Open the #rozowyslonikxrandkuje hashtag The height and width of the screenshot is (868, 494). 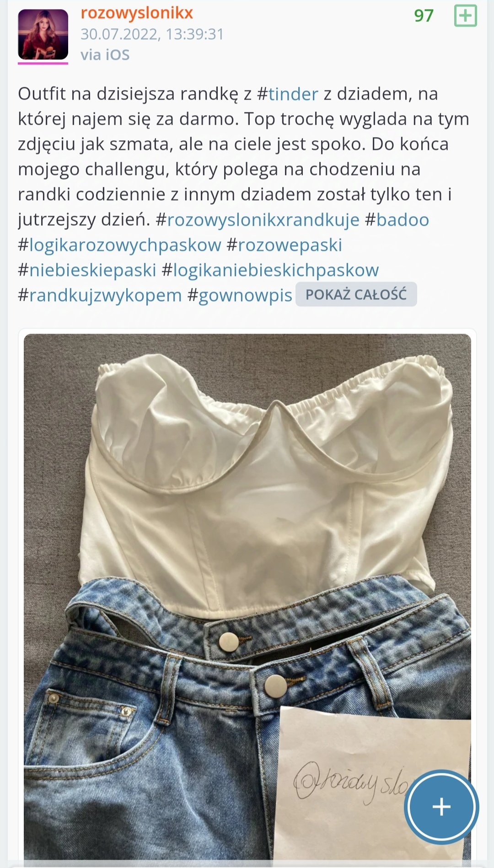(x=258, y=220)
